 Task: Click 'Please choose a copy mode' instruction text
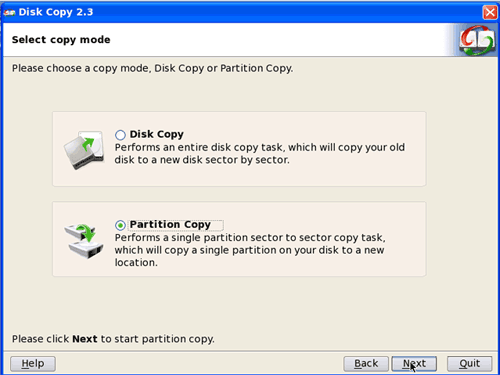click(153, 68)
